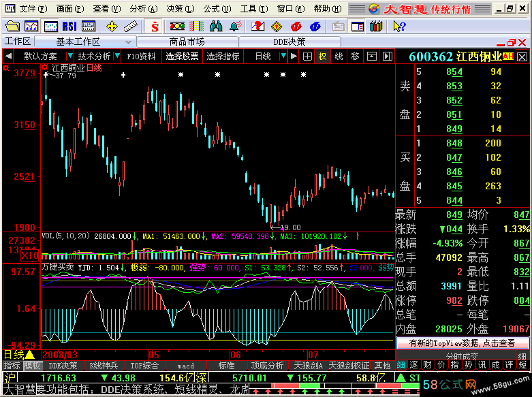Viewport: 532px width, 397px height.
Task: Expand the 日线 period dropdown arrow
Action: (x=283, y=56)
